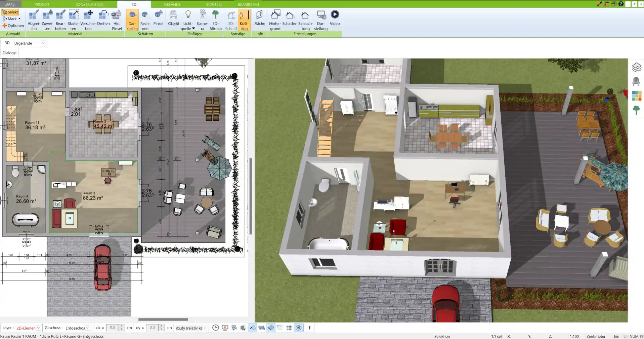Click the dy input field
This screenshot has height=339, width=644.
(x=152, y=328)
